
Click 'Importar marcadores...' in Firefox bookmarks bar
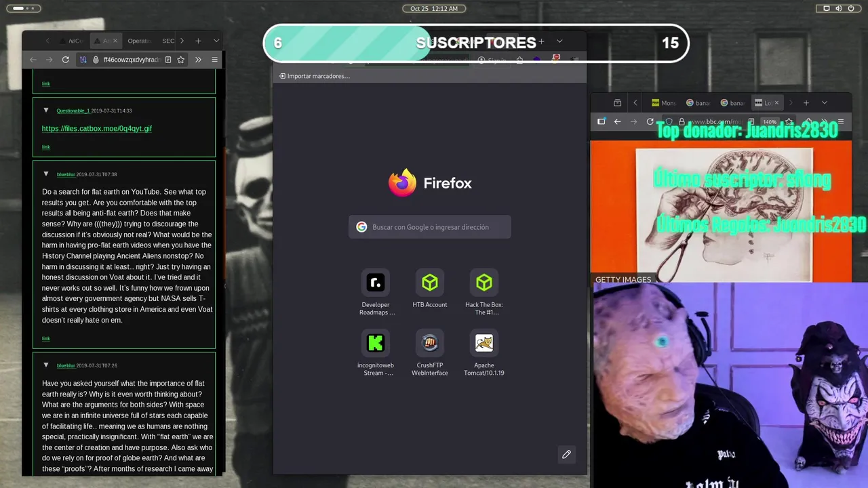click(315, 76)
